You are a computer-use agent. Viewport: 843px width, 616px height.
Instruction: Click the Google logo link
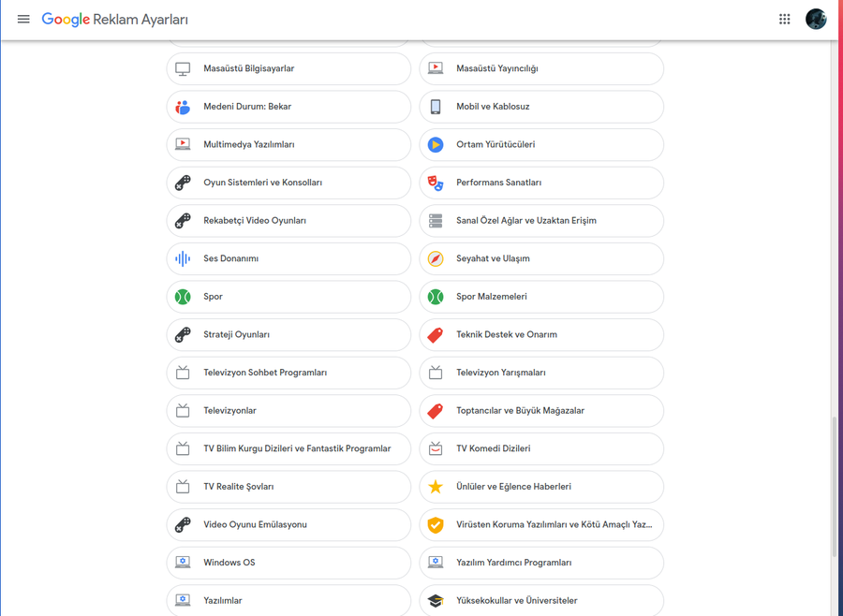66,19
